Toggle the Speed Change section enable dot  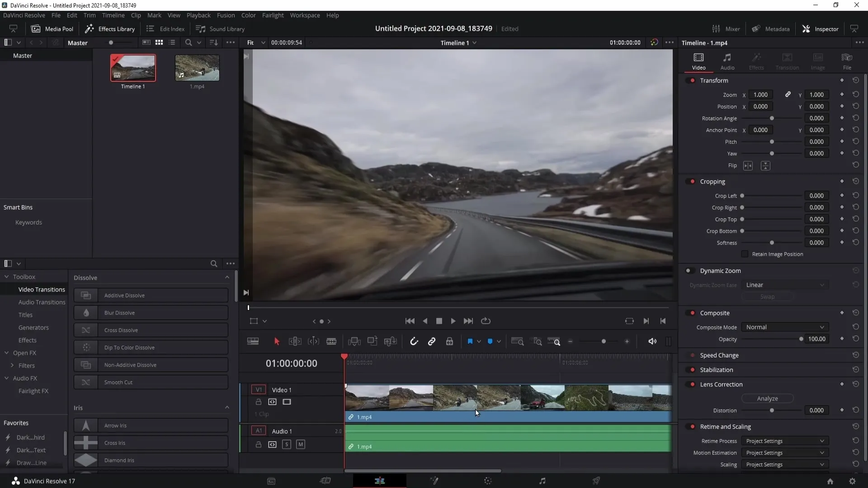tap(693, 355)
